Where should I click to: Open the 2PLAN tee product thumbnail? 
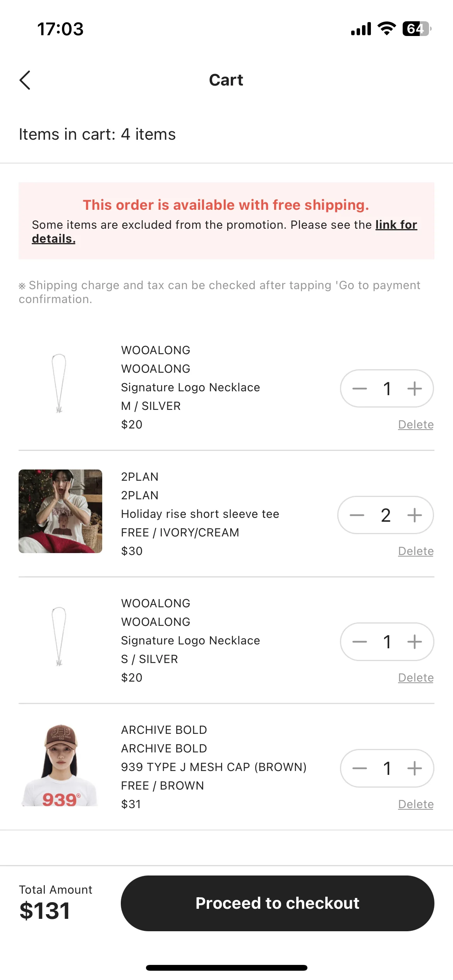click(60, 511)
